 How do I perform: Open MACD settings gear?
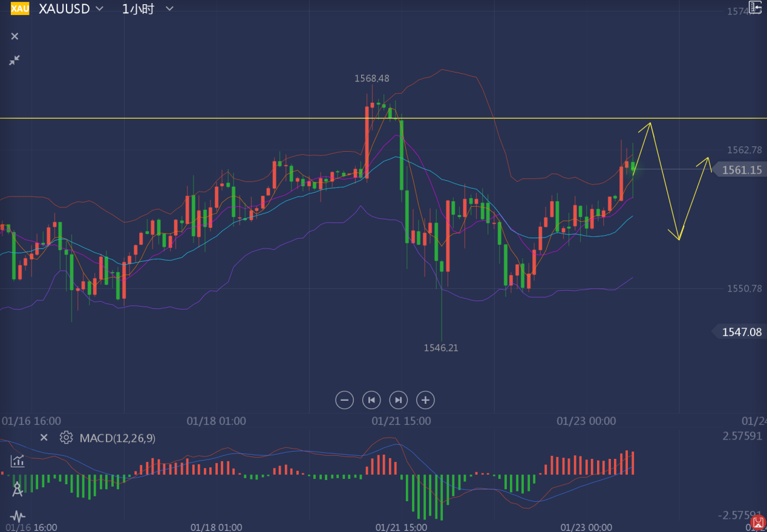click(66, 438)
